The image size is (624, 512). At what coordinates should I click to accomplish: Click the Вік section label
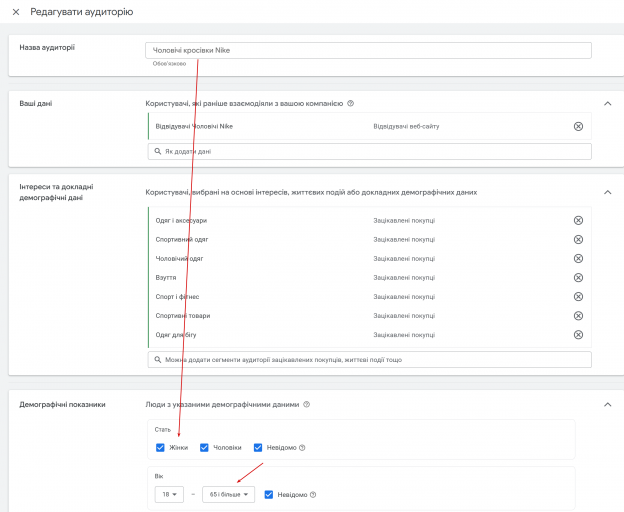[159, 476]
